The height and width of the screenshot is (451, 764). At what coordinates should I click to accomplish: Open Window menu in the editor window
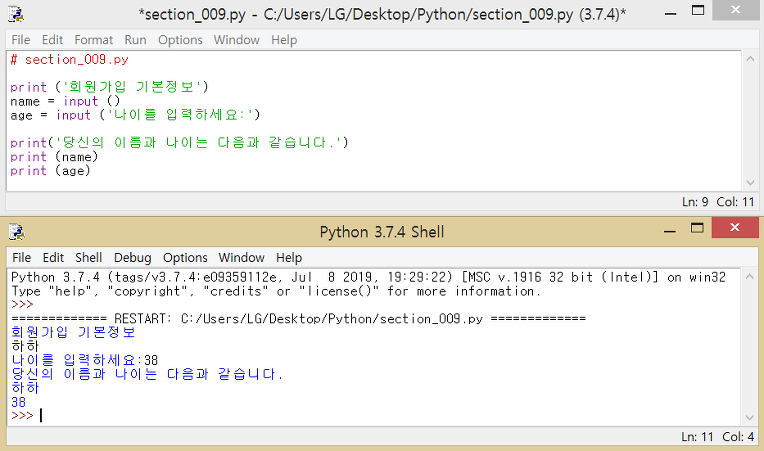tap(236, 40)
